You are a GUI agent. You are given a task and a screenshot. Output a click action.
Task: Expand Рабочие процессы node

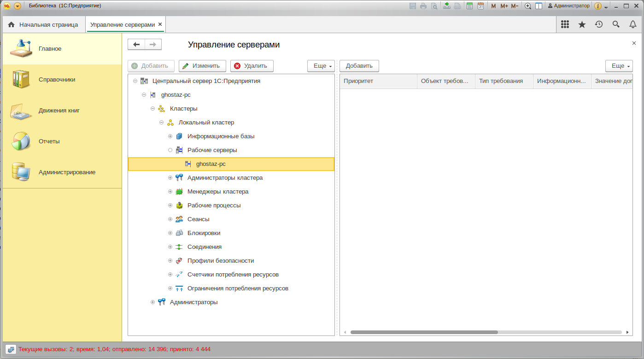click(170, 206)
